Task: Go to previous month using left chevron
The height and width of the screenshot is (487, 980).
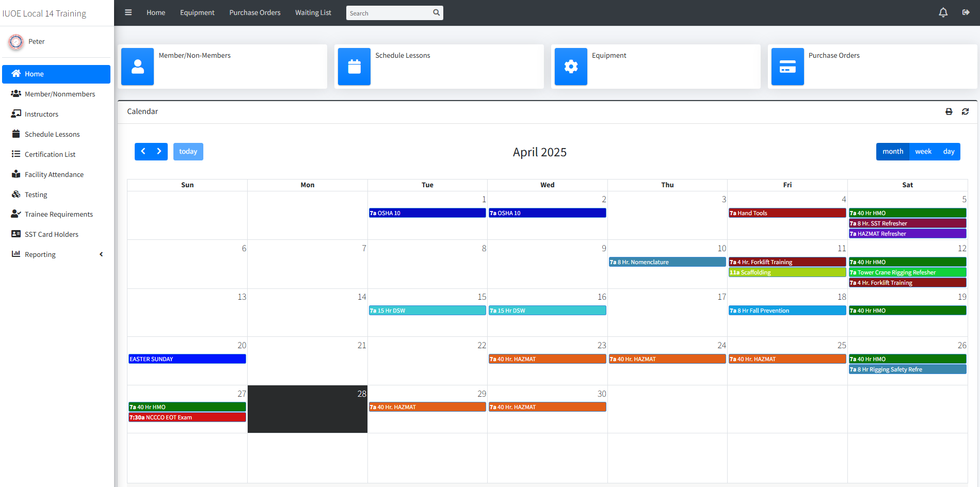Action: pos(143,152)
